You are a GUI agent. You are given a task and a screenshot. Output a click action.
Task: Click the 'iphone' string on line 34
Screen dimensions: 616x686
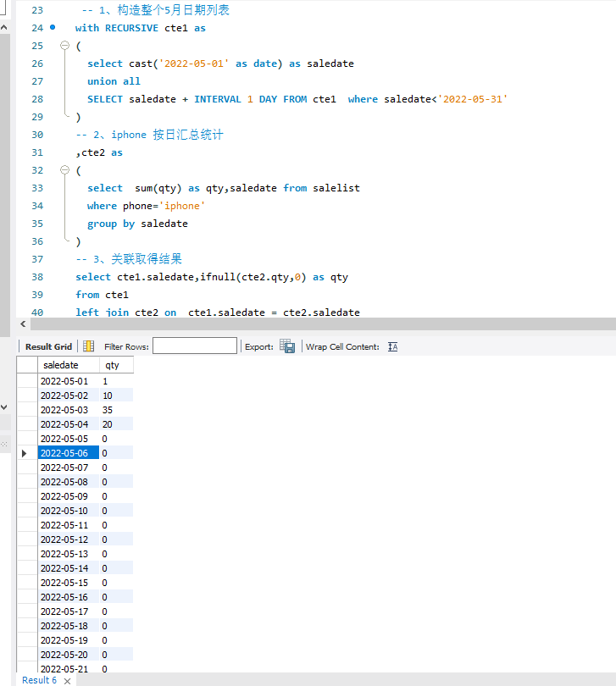pyautogui.click(x=181, y=206)
